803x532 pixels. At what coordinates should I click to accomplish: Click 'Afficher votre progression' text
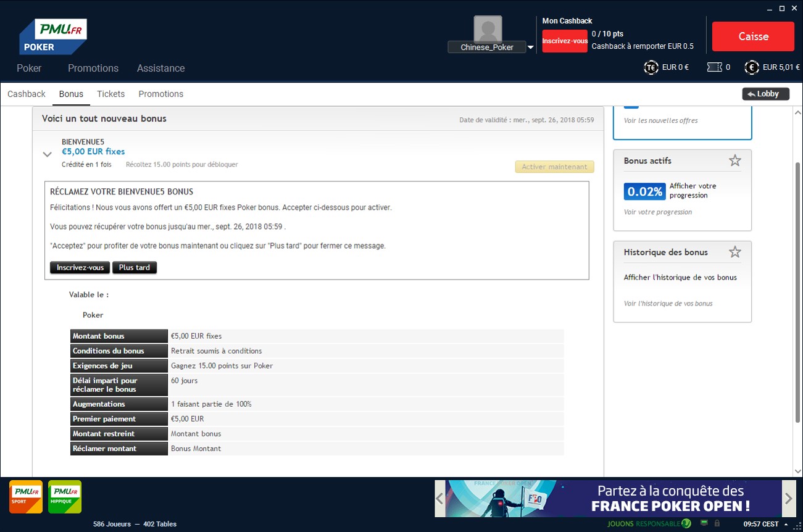click(693, 190)
